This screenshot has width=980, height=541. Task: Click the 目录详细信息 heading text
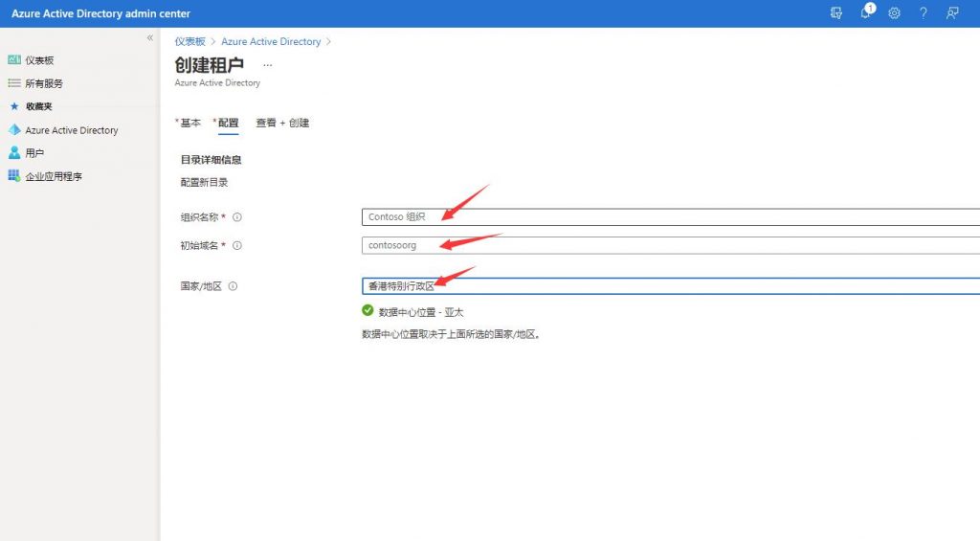pos(211,160)
